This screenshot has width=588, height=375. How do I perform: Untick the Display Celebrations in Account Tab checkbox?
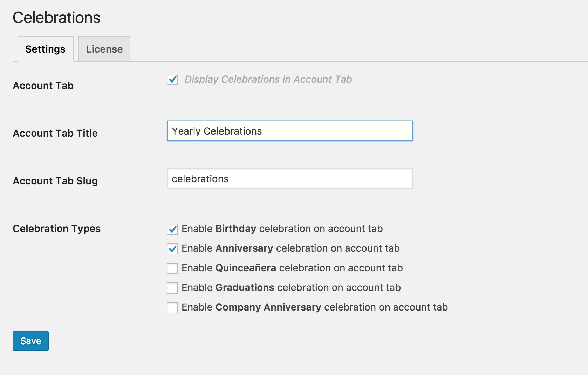172,79
